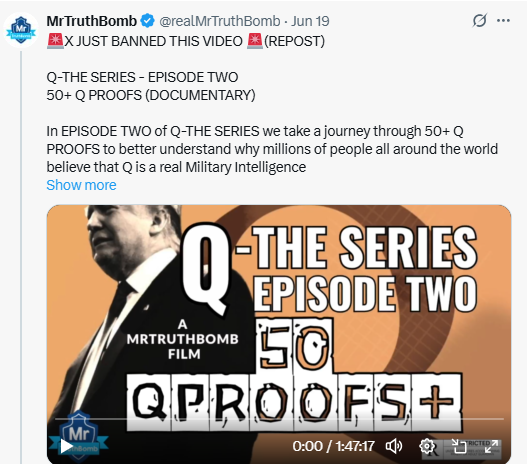Mute the video with the speaker icon

point(394,446)
